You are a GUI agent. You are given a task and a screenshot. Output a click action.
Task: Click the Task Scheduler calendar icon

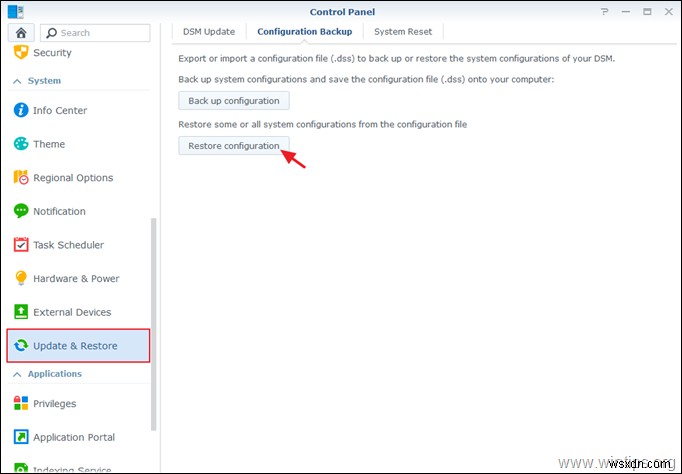(21, 244)
